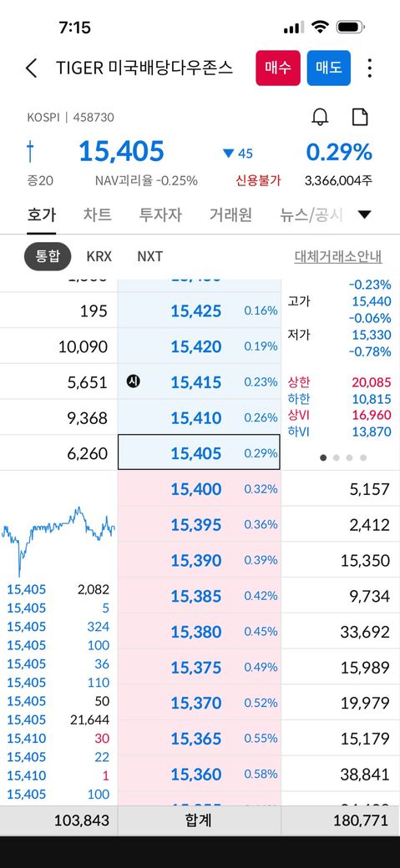Select the 15,400 bid price row

200,489
